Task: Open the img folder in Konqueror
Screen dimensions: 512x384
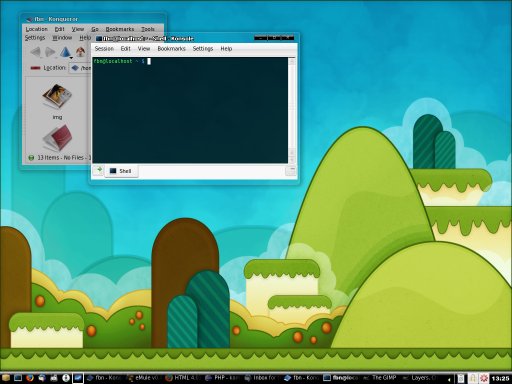Action: tap(57, 101)
